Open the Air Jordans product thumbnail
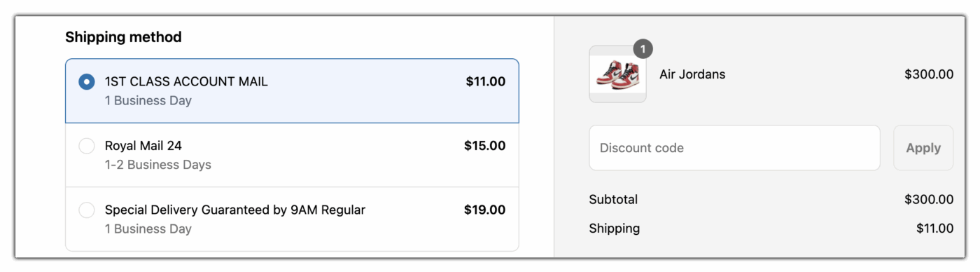 click(x=617, y=74)
